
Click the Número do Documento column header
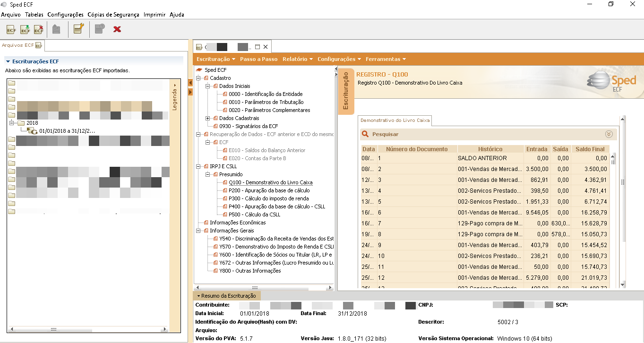[x=417, y=149]
